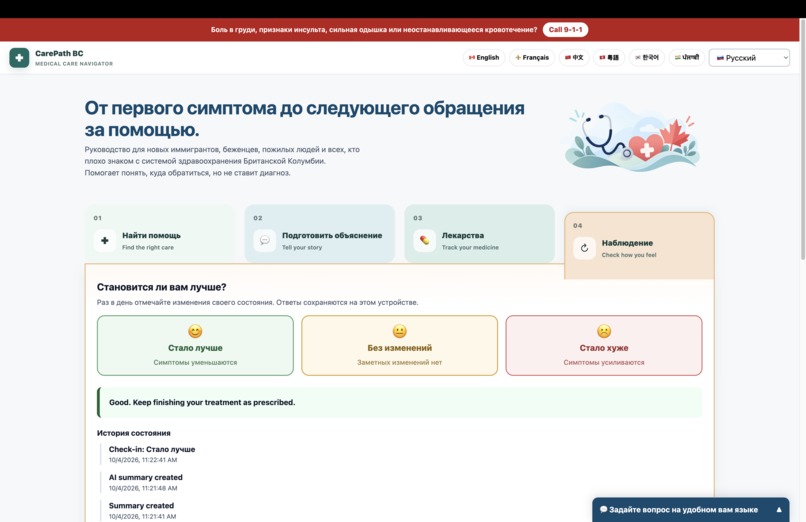Select the Стало лучше card
This screenshot has height=522, width=806.
coord(195,345)
